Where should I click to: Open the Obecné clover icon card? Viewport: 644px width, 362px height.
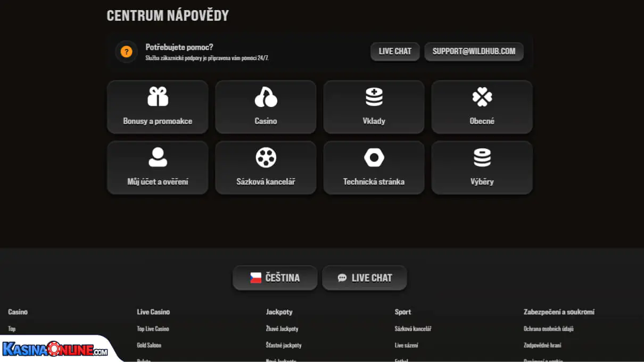(x=482, y=107)
